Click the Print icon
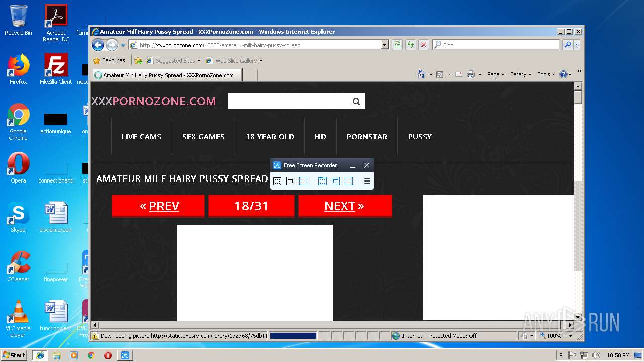This screenshot has width=644, height=362. click(471, 74)
